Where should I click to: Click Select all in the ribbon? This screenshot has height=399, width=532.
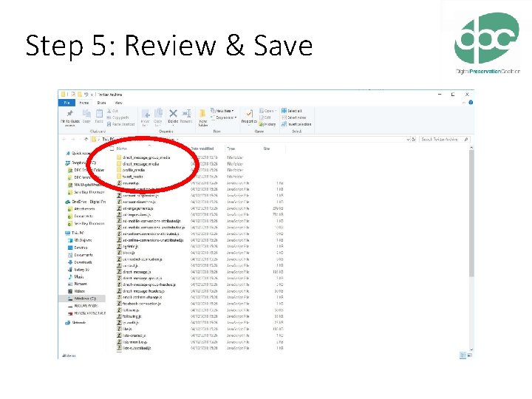[x=291, y=111]
